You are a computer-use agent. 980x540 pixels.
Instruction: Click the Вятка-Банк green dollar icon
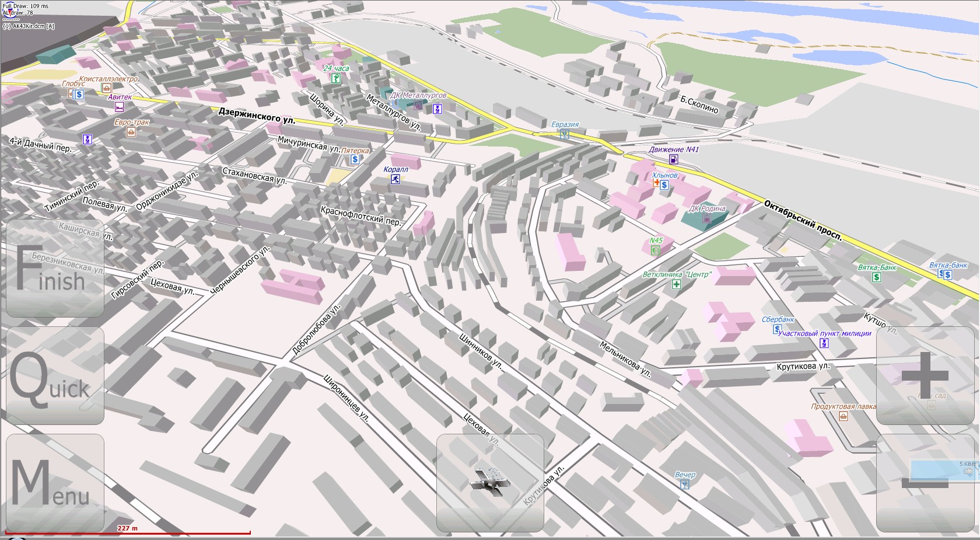pyautogui.click(x=876, y=277)
